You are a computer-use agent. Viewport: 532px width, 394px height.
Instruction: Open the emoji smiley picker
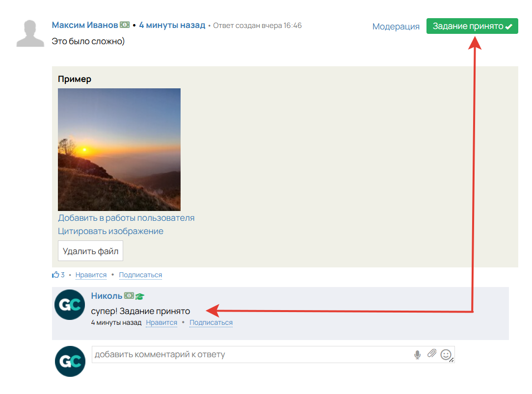(446, 355)
